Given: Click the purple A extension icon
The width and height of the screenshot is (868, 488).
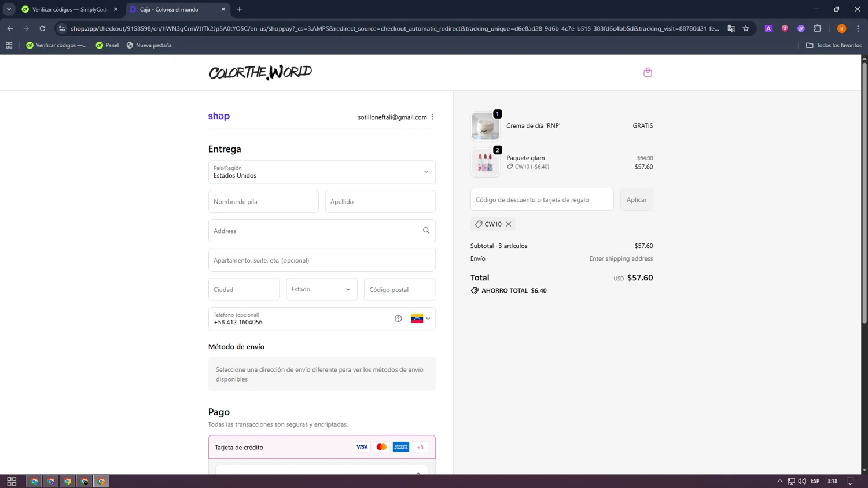Looking at the screenshot, I should (x=768, y=28).
